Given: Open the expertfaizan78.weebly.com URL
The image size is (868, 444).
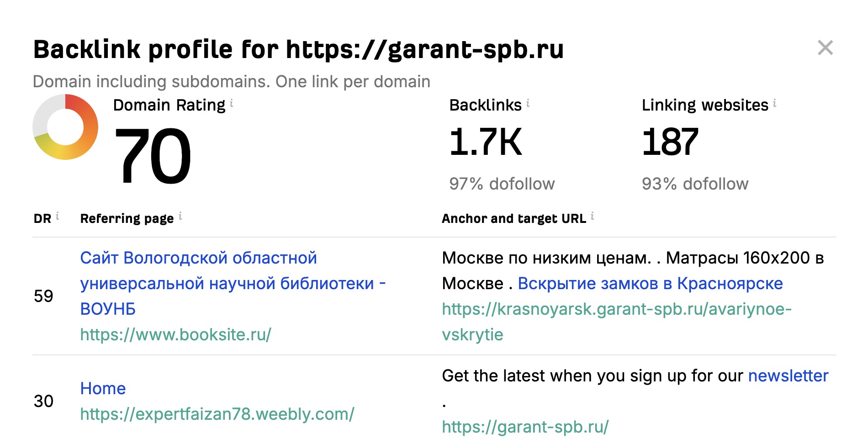Looking at the screenshot, I should point(217,414).
